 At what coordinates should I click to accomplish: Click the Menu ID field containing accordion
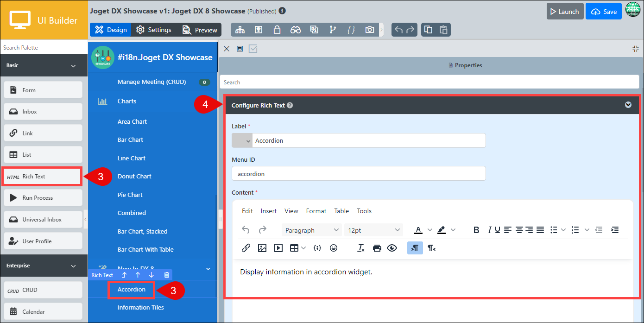359,174
